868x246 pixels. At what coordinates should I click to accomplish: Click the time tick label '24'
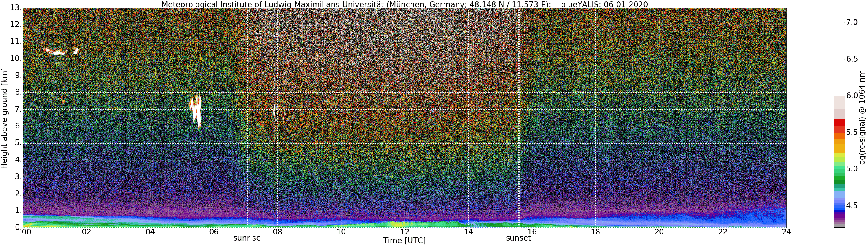coord(786,232)
